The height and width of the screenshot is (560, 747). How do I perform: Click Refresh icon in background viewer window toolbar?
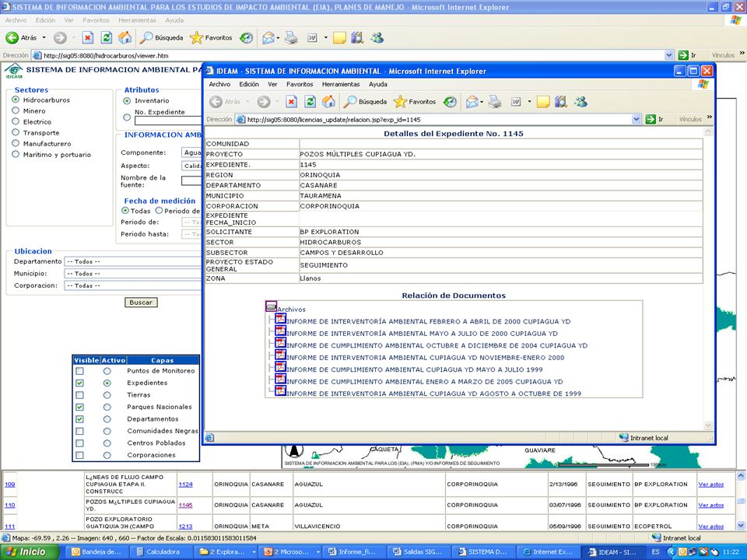(x=107, y=37)
